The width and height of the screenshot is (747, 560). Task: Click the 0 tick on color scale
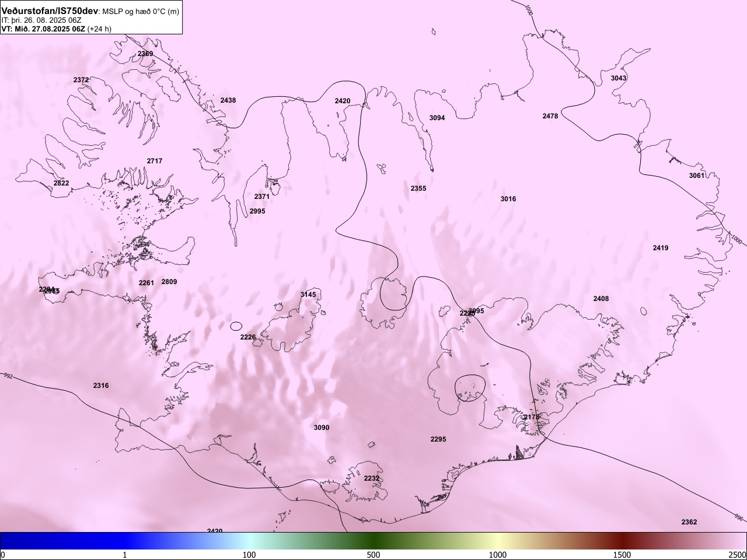click(3, 554)
